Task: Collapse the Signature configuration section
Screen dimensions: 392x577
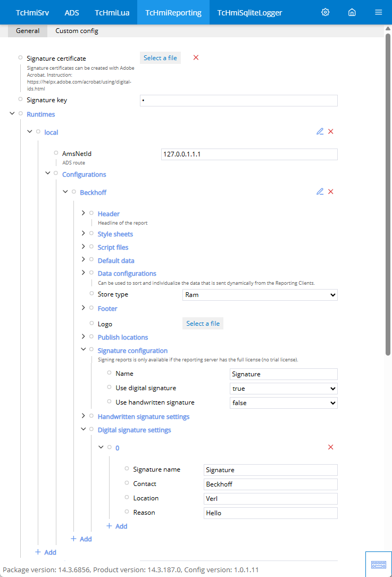Action: [84, 350]
